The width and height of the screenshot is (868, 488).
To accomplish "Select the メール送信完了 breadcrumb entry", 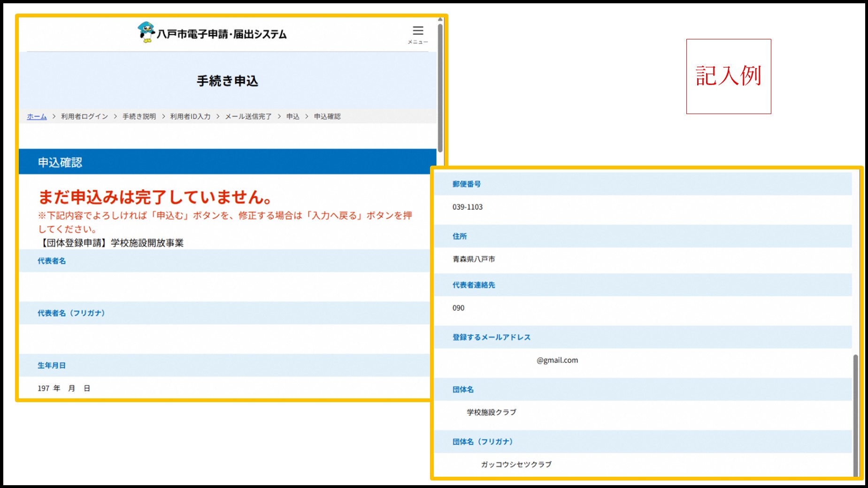I will coord(246,116).
